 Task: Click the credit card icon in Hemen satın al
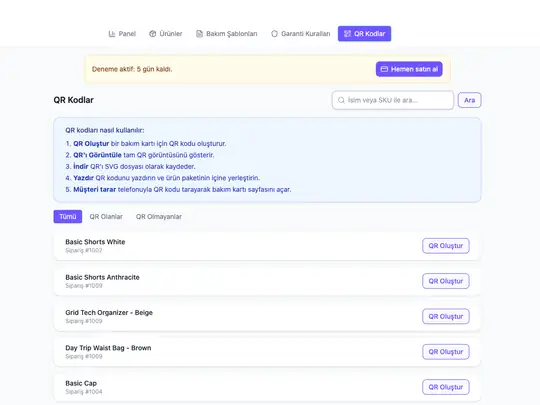coord(384,69)
